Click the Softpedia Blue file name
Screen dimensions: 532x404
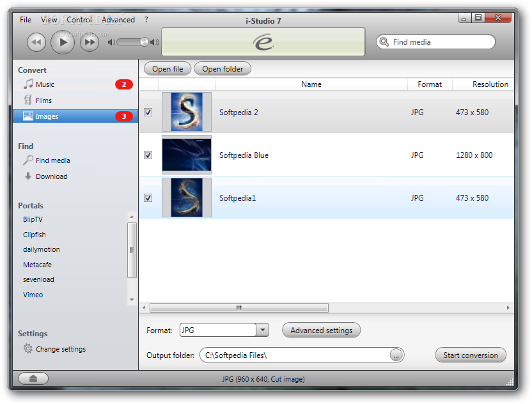[x=244, y=155]
